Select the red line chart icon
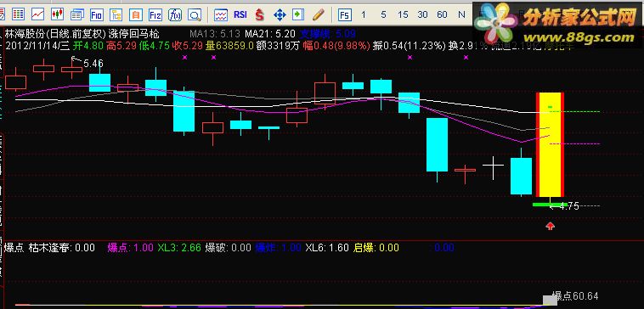The height and width of the screenshot is (309, 644). click(37, 14)
